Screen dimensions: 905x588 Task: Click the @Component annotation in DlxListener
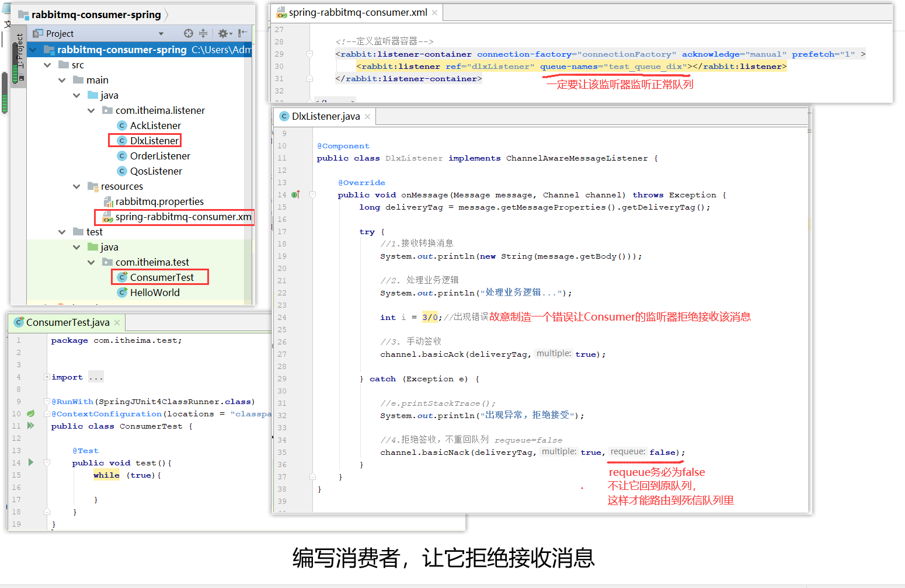(343, 146)
